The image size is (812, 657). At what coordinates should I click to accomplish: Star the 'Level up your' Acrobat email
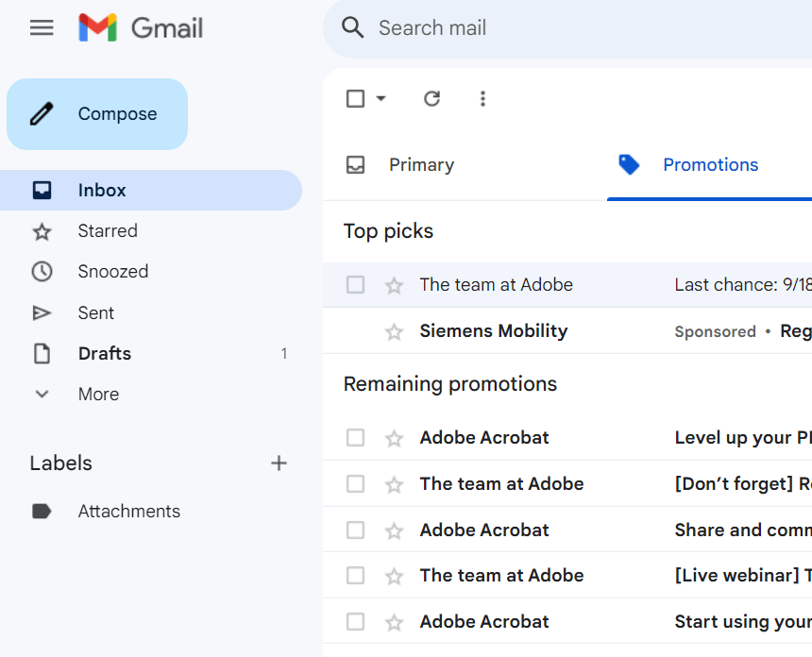(394, 439)
